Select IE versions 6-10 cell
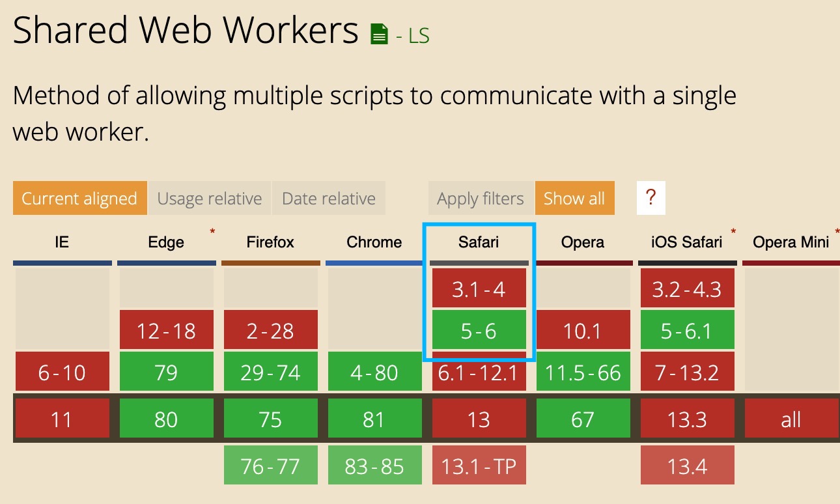Viewport: 840px width, 504px height. click(62, 372)
